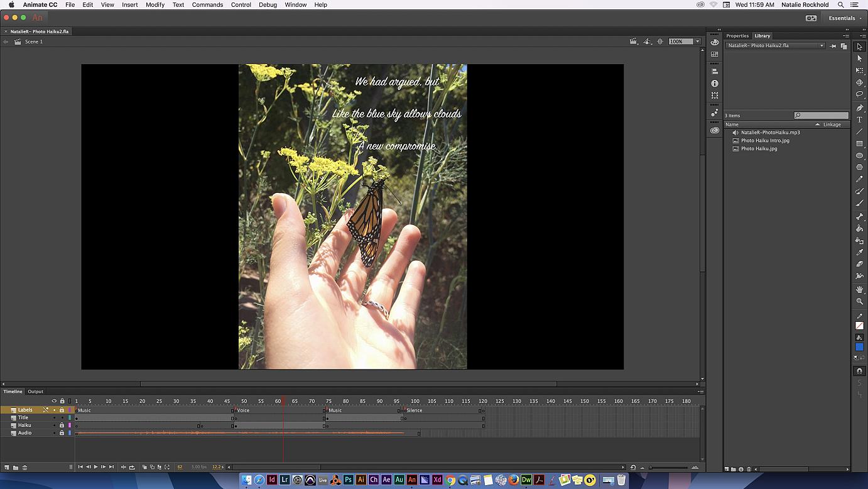Select the Text tool
Viewport: 868px width, 489px height.
tap(859, 119)
